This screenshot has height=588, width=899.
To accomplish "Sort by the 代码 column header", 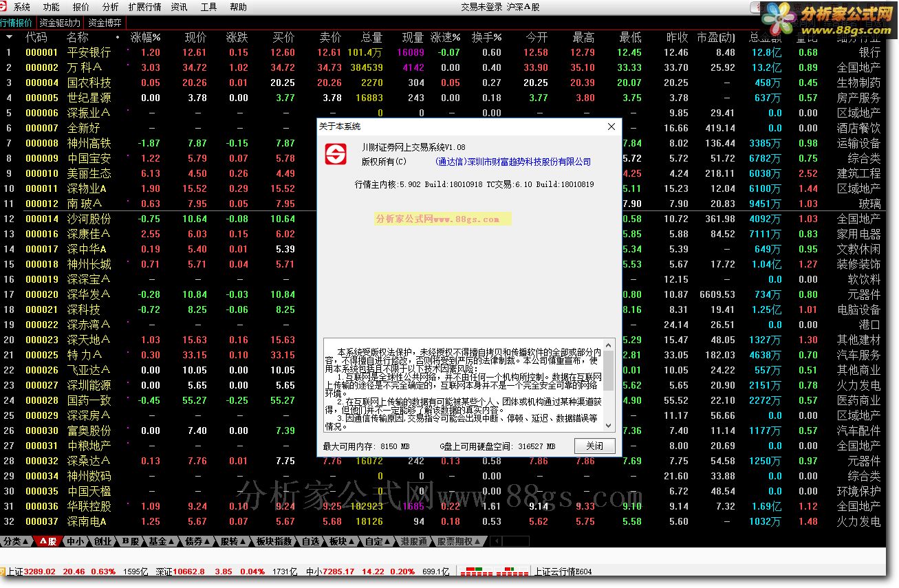I will coord(36,37).
